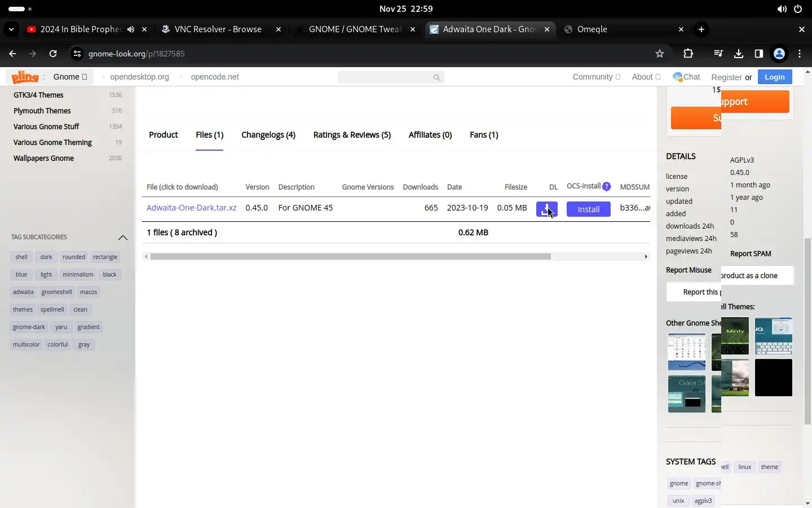Bookmark this page with the star icon
Screen dimensions: 812x508
[660, 54]
